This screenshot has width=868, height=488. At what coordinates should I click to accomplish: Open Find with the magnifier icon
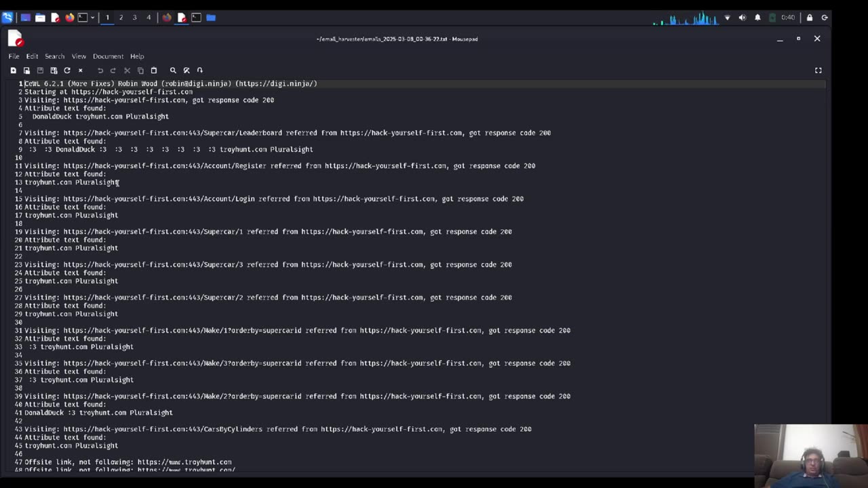(x=173, y=70)
